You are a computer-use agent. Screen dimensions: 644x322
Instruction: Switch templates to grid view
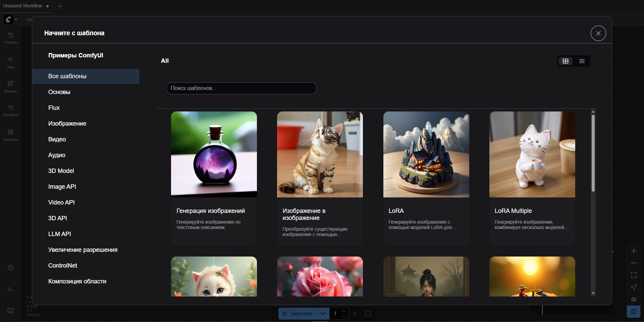[566, 61]
